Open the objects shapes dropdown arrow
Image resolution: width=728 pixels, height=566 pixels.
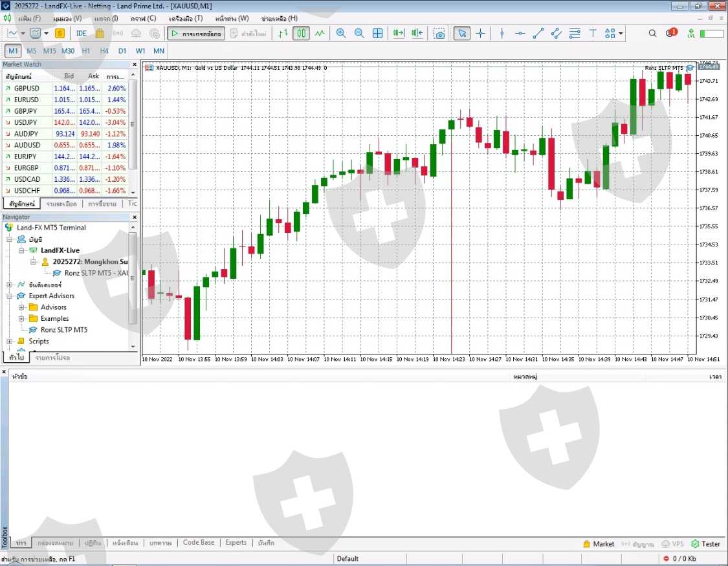(x=621, y=34)
